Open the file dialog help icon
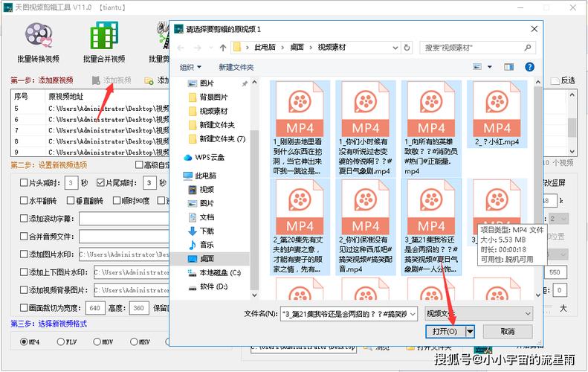Image resolution: width=588 pixels, height=372 pixels. click(529, 67)
